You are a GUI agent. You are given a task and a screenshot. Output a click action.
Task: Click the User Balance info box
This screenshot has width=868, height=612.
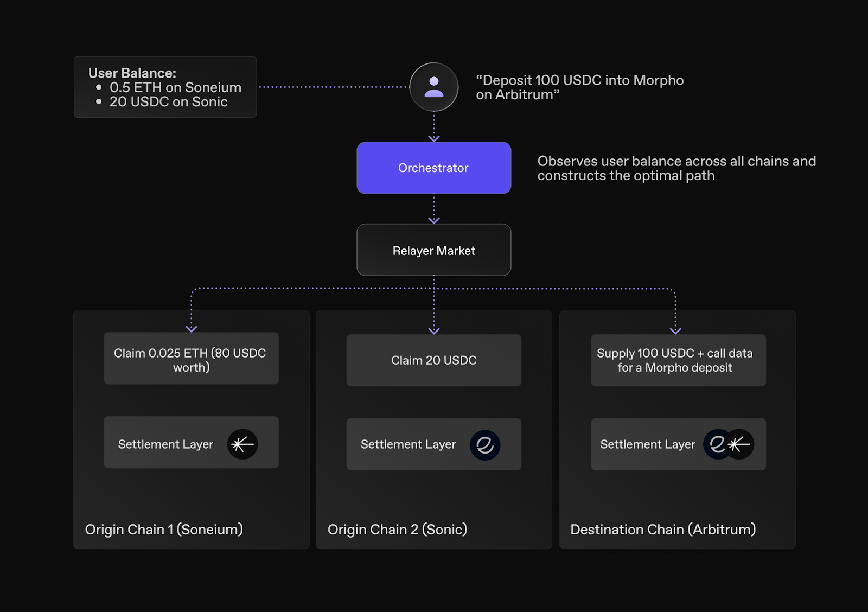(165, 87)
